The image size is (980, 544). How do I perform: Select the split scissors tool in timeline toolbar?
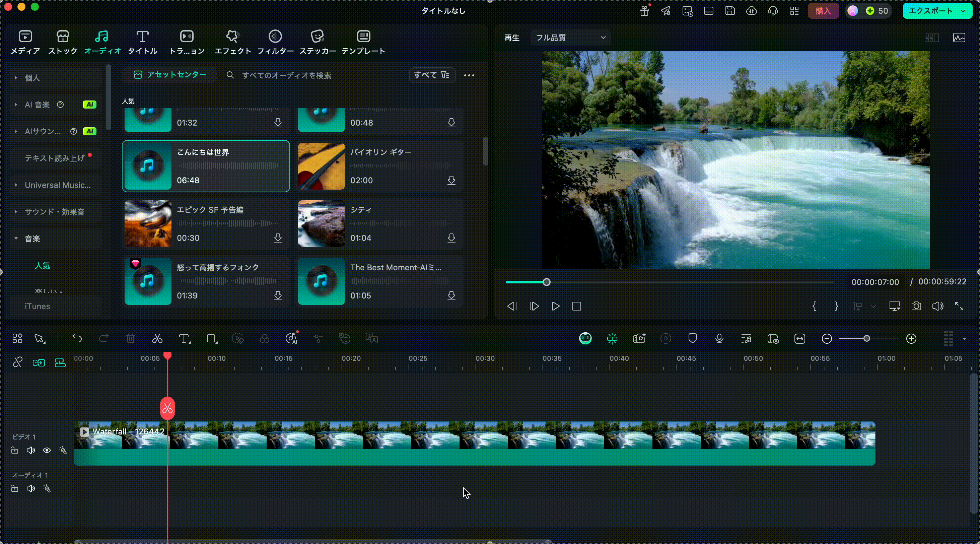(x=157, y=339)
